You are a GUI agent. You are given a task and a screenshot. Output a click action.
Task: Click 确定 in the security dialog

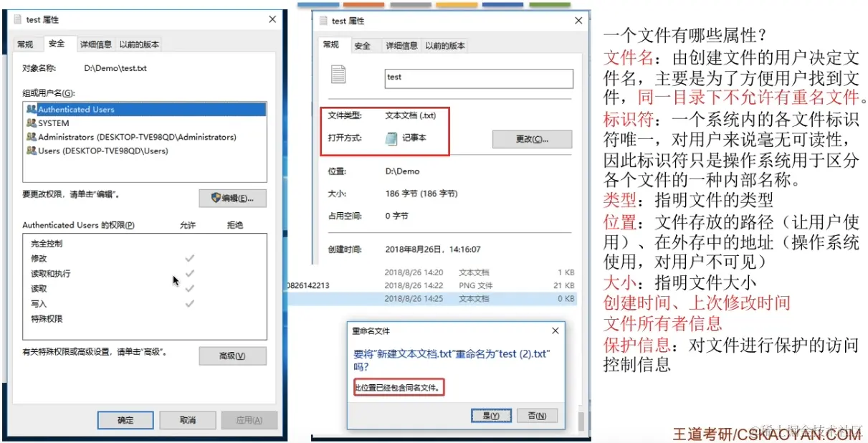click(x=125, y=420)
